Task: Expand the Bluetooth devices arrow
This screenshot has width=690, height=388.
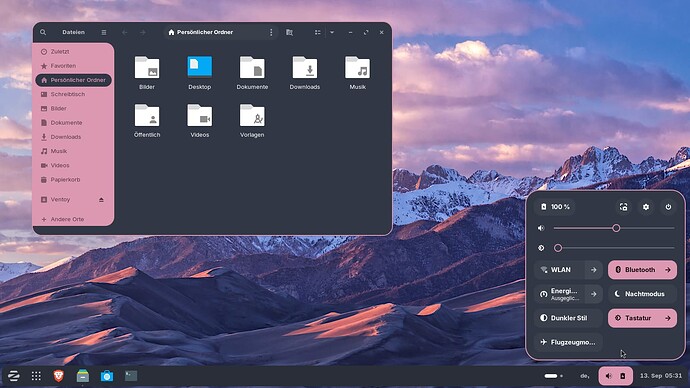Action: point(668,270)
